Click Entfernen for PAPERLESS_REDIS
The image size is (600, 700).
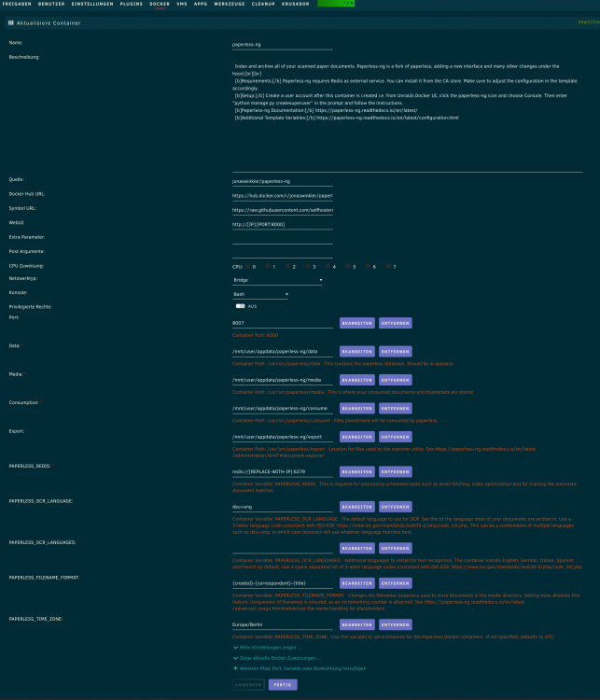(396, 472)
